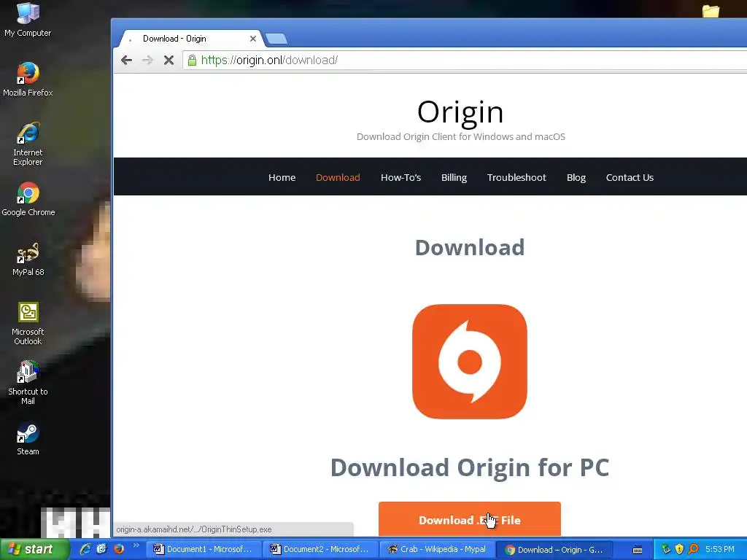Click the magnifier tray icon

click(x=693, y=549)
